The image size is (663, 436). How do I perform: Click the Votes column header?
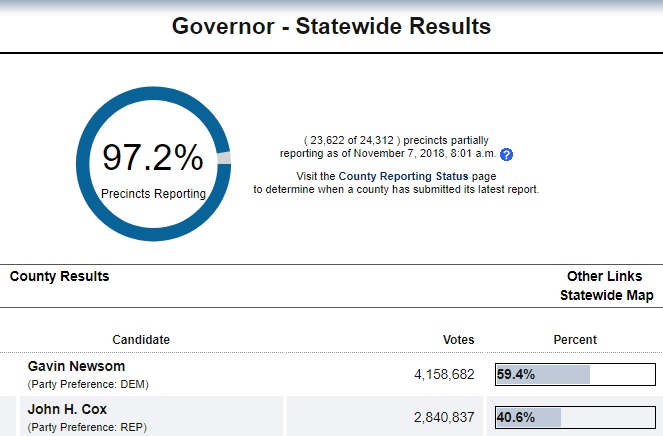pos(458,340)
